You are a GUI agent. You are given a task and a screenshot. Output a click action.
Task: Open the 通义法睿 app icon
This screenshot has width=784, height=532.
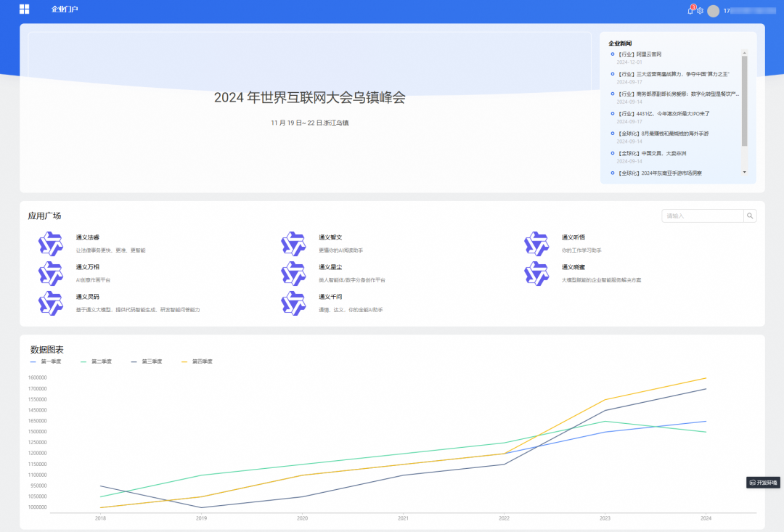tap(51, 243)
